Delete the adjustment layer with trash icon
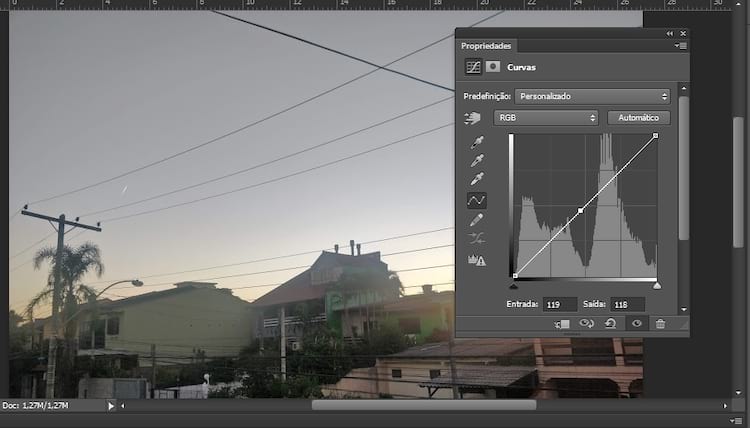750x428 pixels. click(661, 324)
